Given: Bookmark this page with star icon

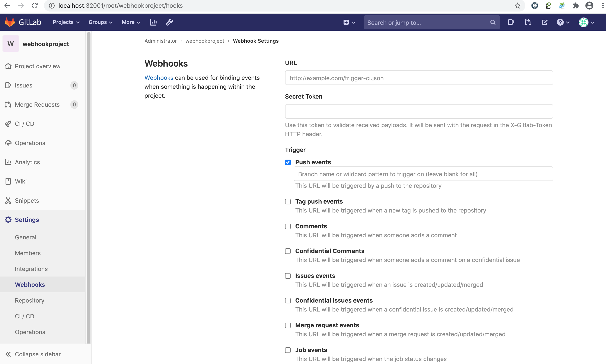Looking at the screenshot, I should point(517,6).
